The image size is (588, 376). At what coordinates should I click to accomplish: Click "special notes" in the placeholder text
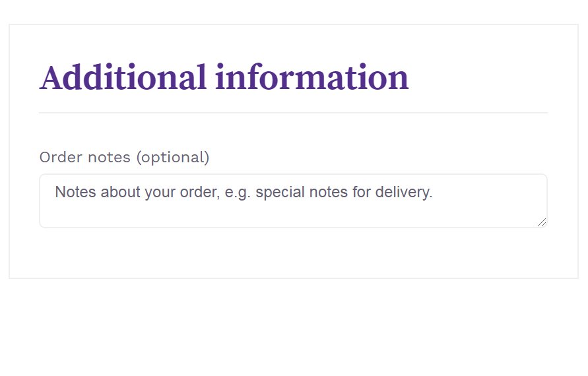302,193
